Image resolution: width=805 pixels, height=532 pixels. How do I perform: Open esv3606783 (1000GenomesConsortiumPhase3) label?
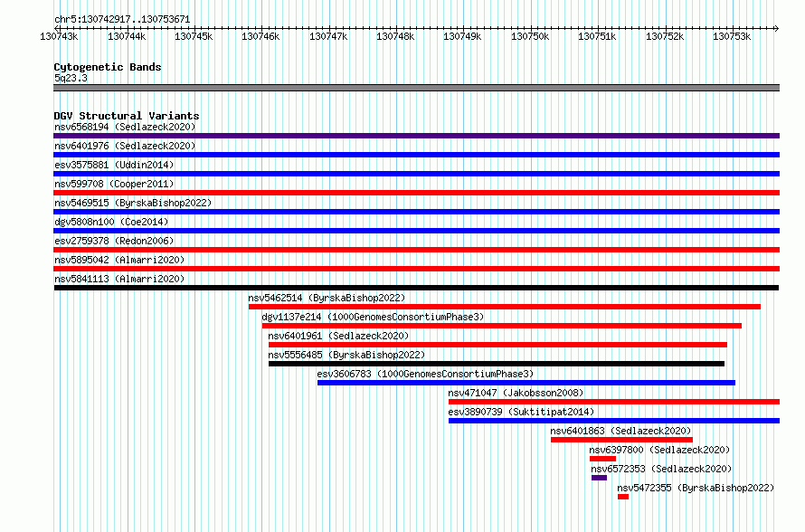point(426,374)
